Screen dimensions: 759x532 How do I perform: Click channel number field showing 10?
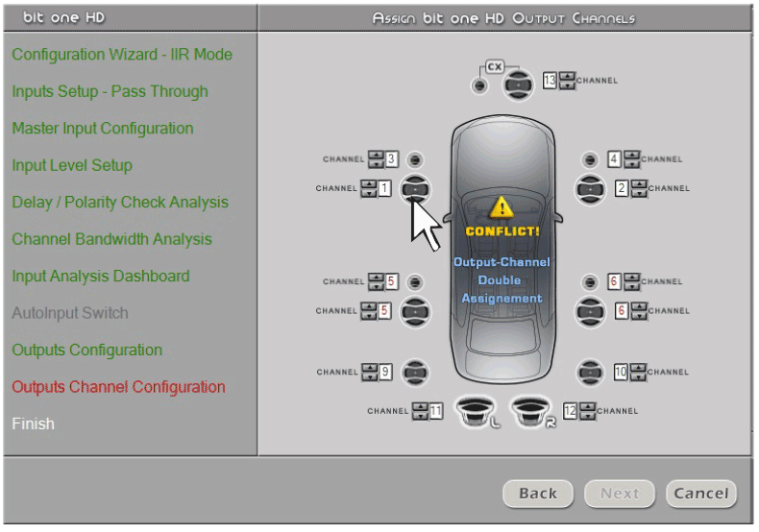click(621, 372)
